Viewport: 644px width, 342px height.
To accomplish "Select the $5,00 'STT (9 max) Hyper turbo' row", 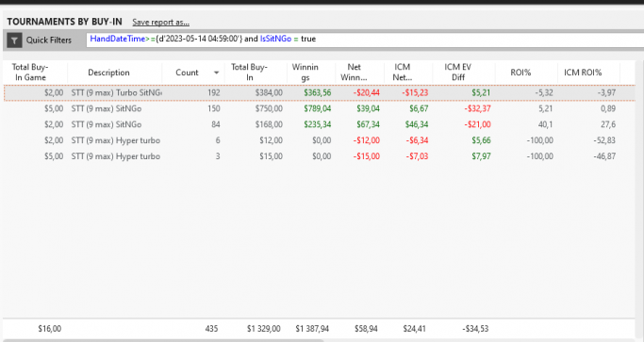I will tap(320, 156).
